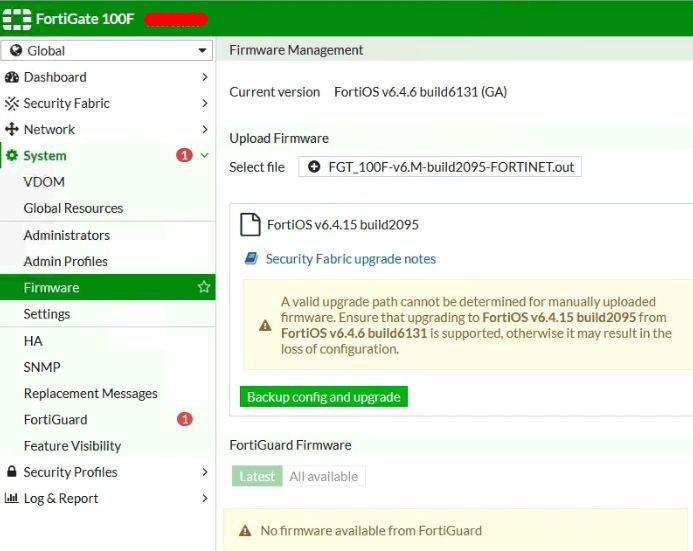Click the FortiOS v6.4.15 build2095 label
The image size is (693, 551).
(343, 224)
